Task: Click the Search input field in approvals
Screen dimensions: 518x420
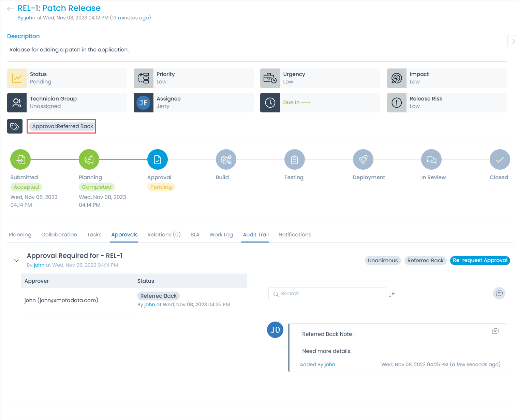Action: point(327,294)
